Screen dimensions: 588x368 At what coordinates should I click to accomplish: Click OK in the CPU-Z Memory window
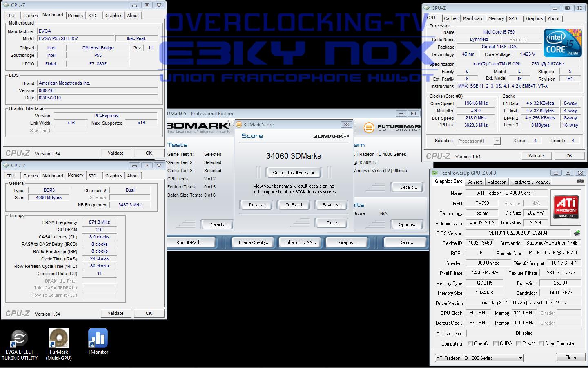149,313
